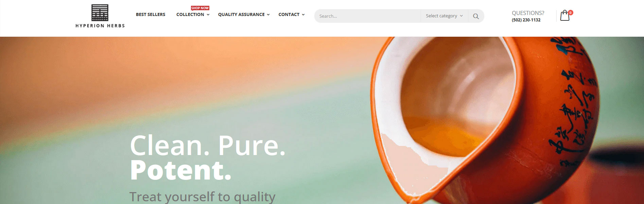The width and height of the screenshot is (644, 204).
Task: Expand the chevron next to Collection
Action: tap(208, 15)
